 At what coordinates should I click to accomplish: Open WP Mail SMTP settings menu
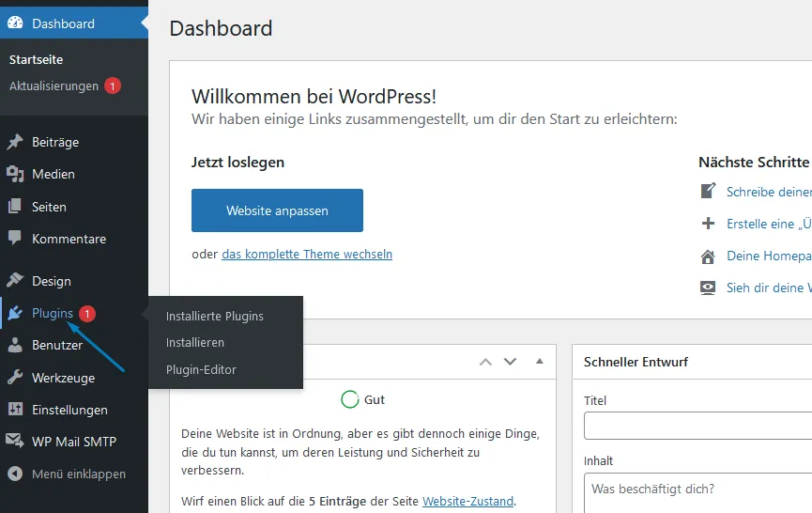point(74,442)
